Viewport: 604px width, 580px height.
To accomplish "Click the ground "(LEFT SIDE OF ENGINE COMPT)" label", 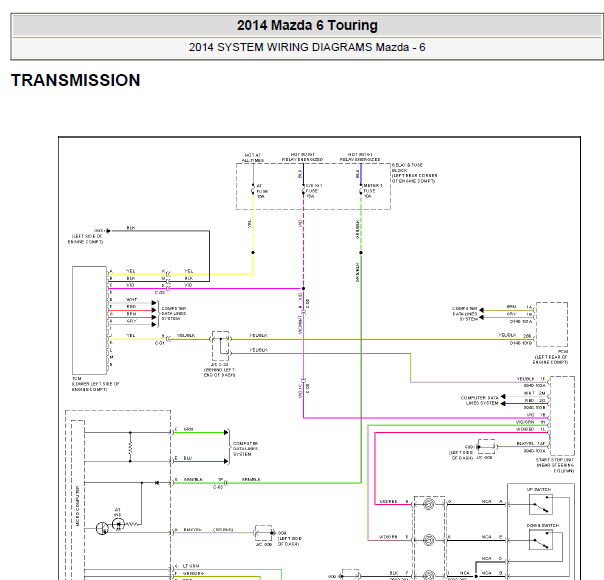I will [x=86, y=239].
